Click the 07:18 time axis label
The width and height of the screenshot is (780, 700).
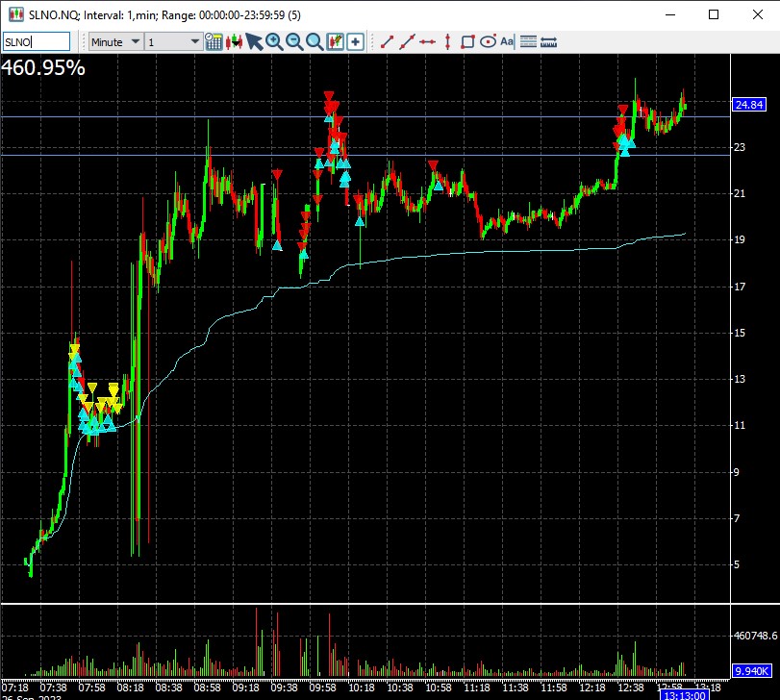[15, 687]
